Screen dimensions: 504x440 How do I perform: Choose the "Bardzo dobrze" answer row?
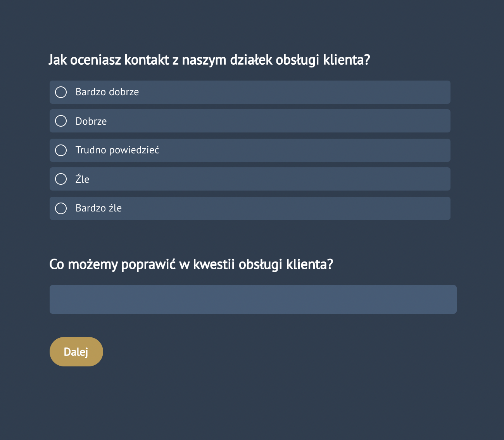[x=250, y=92]
